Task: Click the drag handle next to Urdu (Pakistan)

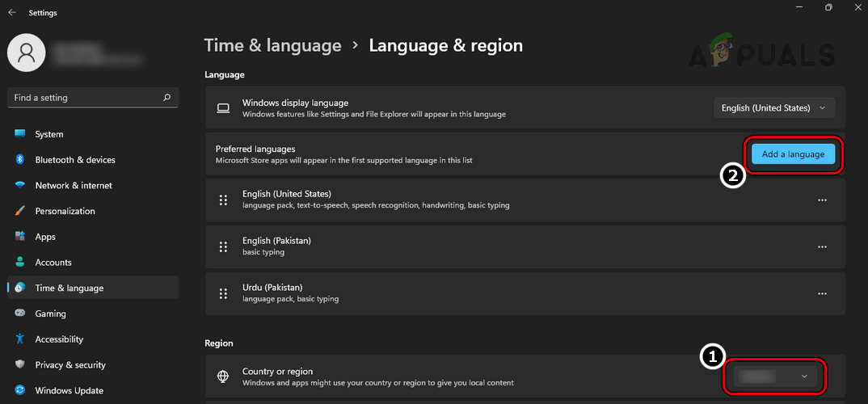Action: point(223,293)
